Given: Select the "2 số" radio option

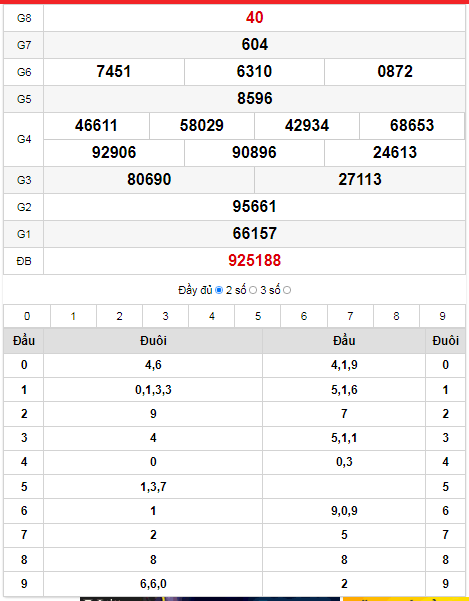Looking at the screenshot, I should 253,291.
